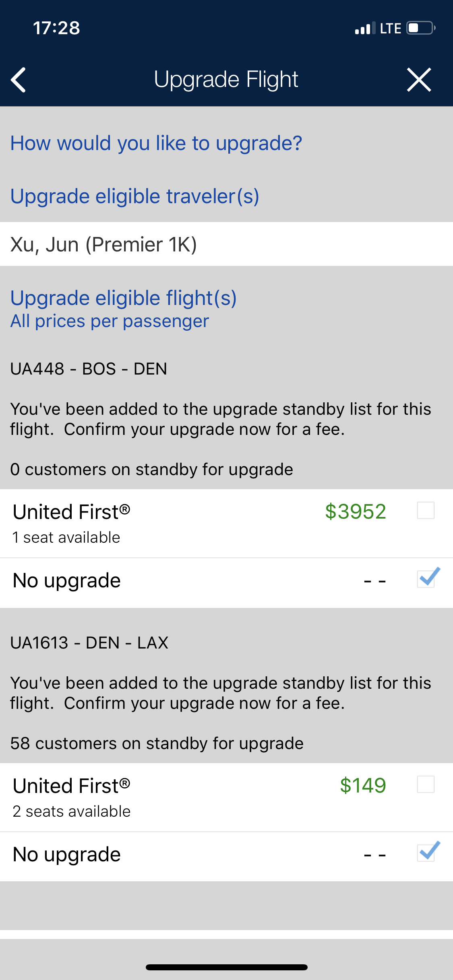Tap the '2 seats available' text
The image size is (453, 980).
(72, 811)
